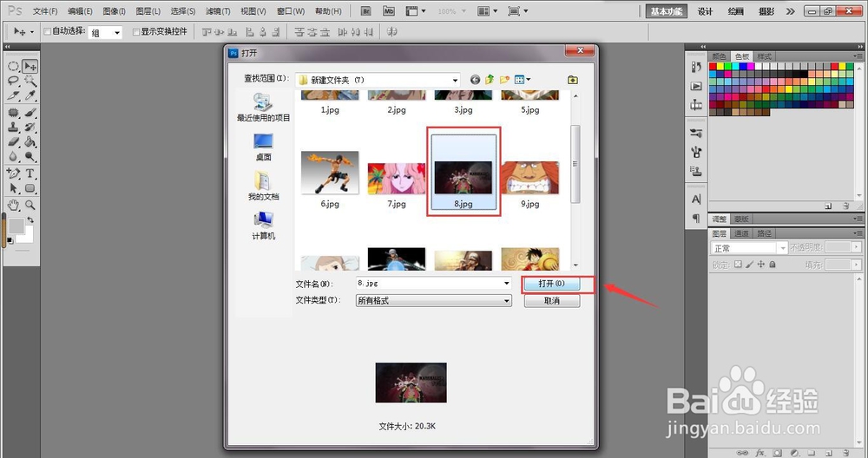868x458 pixels.
Task: Select the Brush tool
Action: point(30,112)
